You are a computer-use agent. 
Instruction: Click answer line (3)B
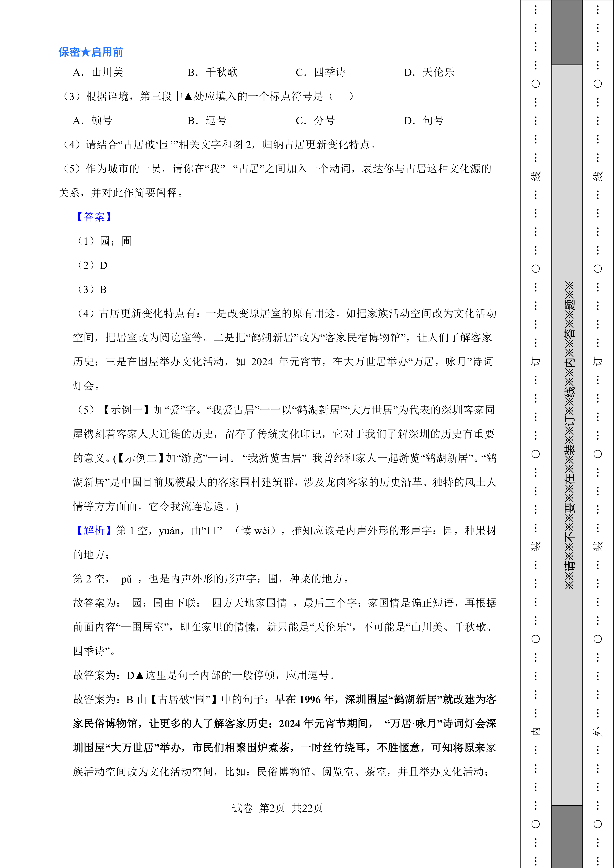click(92, 290)
